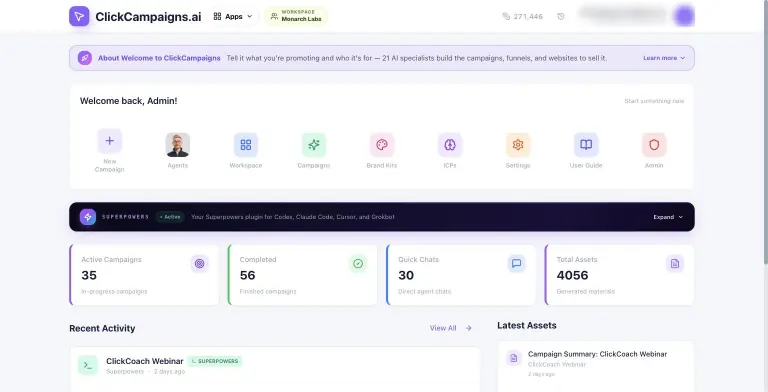Click the 271,446 credits counter
The width and height of the screenshot is (768, 392).
click(x=522, y=16)
